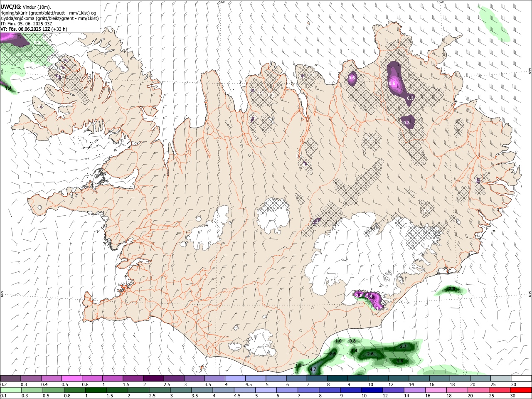Select the darkest purple swatch between 2 and 2.5
This screenshot has width=532, height=399.
click(x=153, y=378)
